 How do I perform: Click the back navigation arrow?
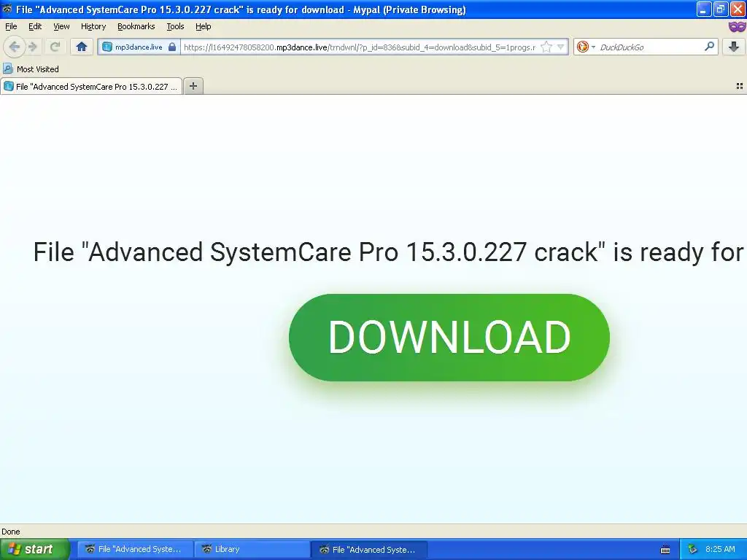pos(15,47)
